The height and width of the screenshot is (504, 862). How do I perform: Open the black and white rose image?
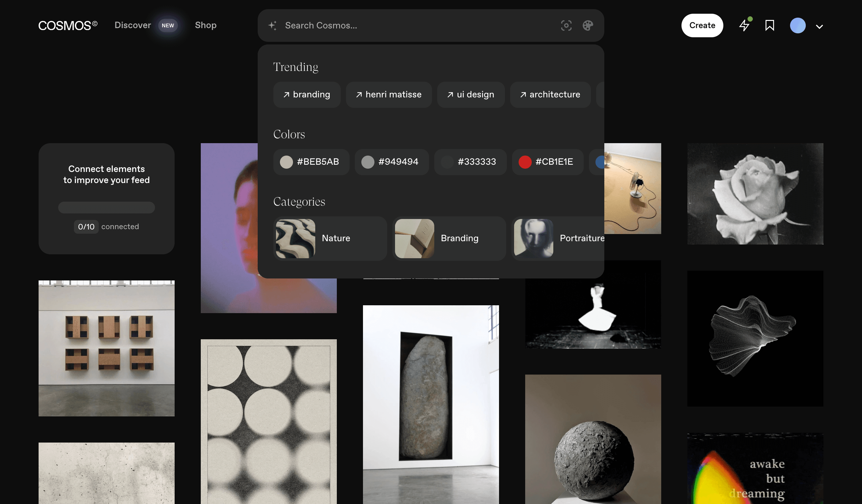click(x=755, y=193)
